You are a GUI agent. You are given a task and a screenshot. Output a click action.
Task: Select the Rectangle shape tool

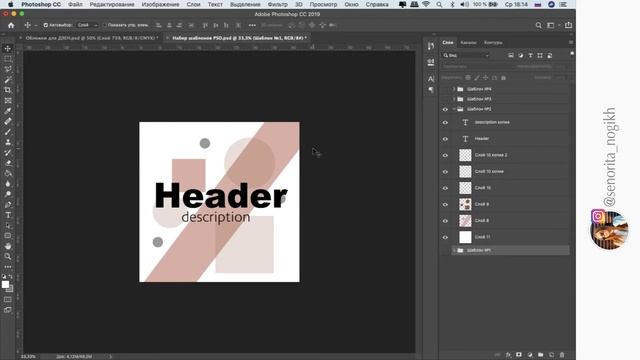8,236
